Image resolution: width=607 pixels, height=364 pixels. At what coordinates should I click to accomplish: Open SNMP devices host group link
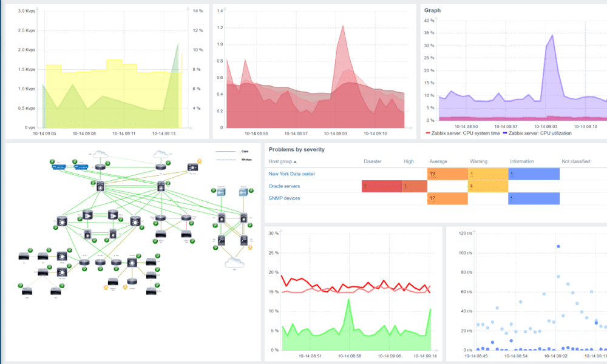284,198
